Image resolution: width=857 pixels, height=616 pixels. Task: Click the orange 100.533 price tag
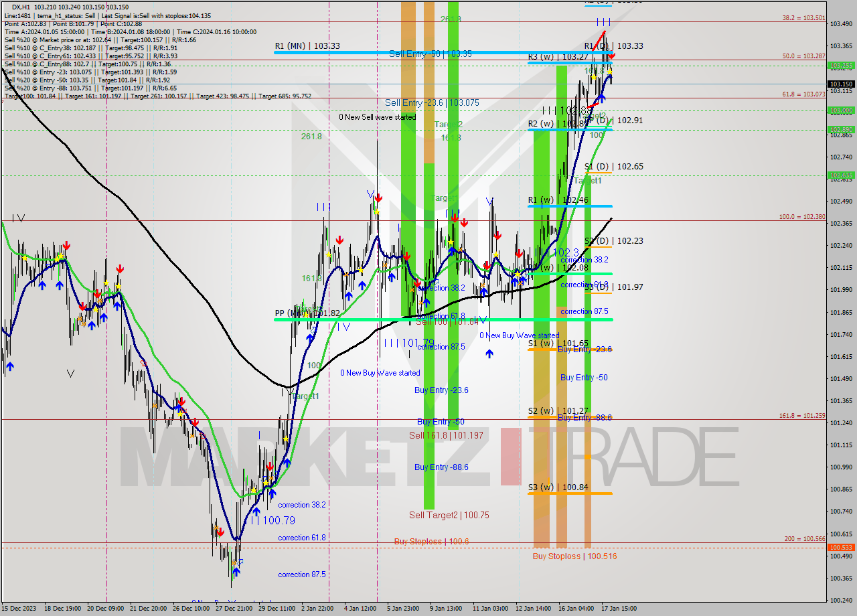pyautogui.click(x=841, y=547)
